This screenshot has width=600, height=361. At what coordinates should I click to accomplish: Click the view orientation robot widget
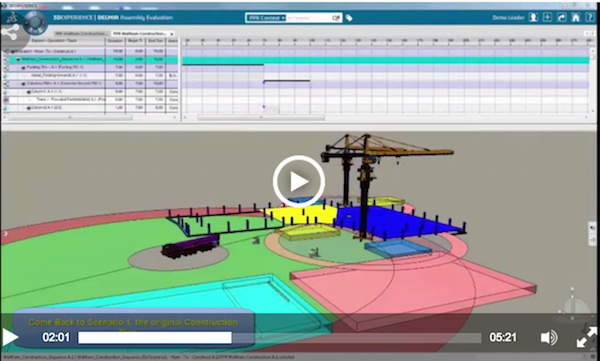pos(574,304)
